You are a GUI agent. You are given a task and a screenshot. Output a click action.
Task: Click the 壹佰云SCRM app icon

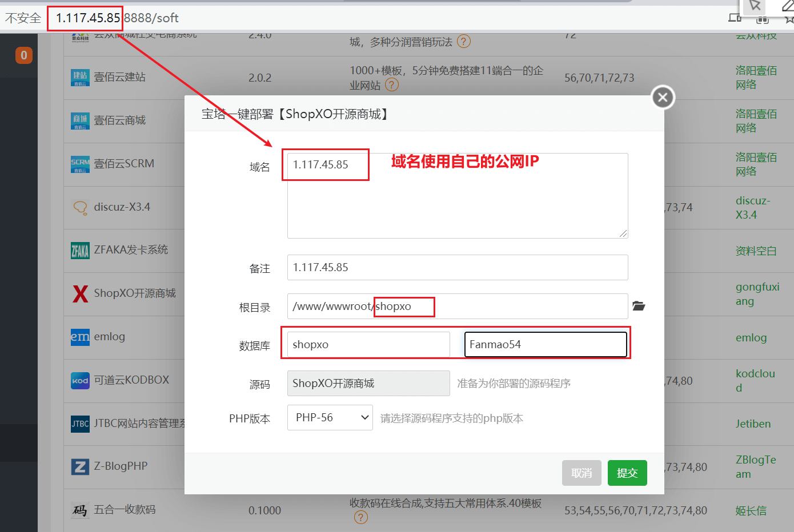pyautogui.click(x=80, y=164)
